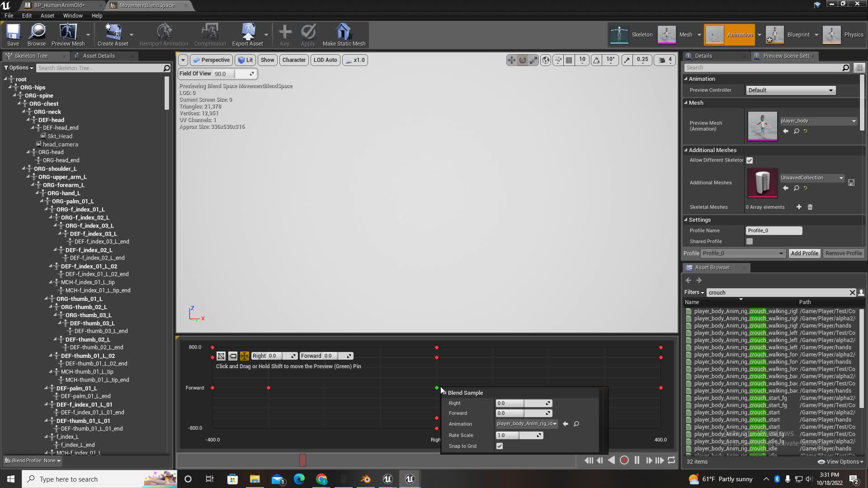Toggle the Shared Profile checkbox

click(750, 241)
